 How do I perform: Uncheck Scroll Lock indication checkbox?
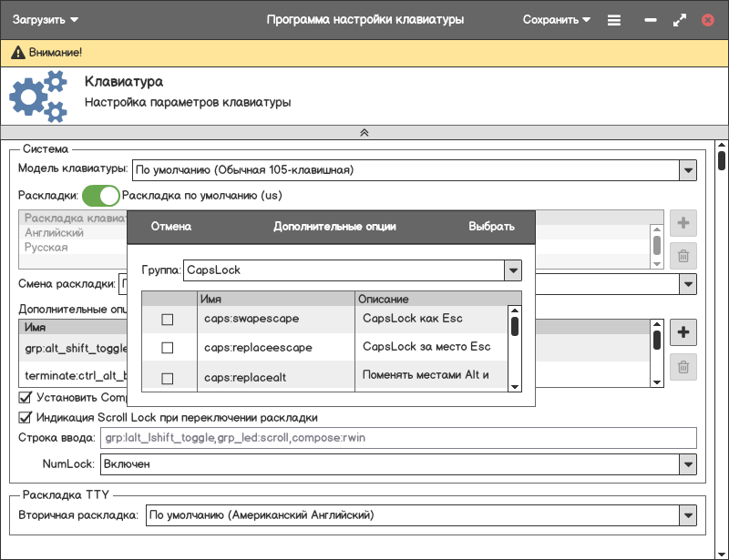26,417
